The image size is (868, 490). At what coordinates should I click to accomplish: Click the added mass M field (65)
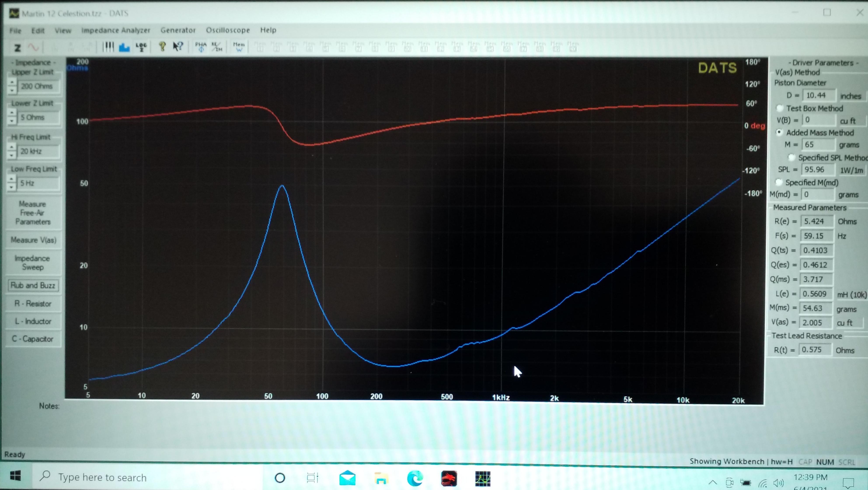click(818, 144)
